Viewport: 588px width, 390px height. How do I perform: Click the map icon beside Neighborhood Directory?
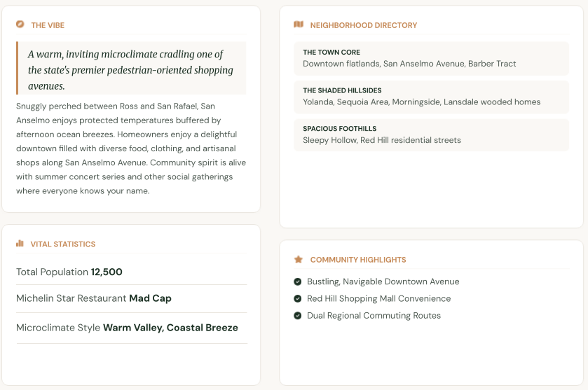299,25
